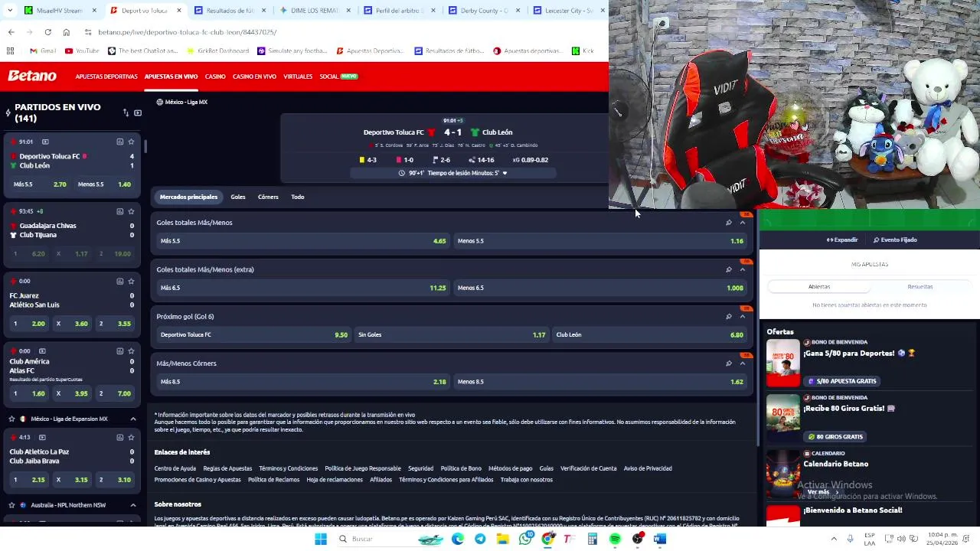Select Sin Goles odds 1.17
Viewport: 980px width, 551px height.
click(451, 334)
